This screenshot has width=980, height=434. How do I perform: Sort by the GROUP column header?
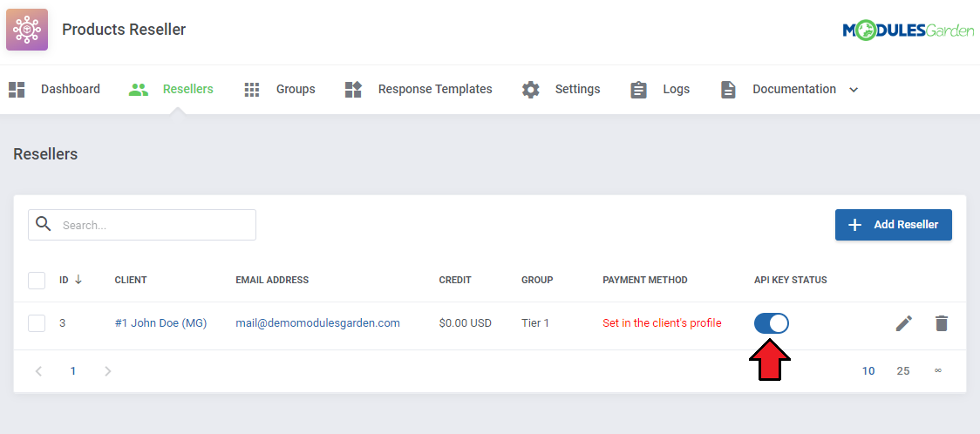pyautogui.click(x=537, y=280)
